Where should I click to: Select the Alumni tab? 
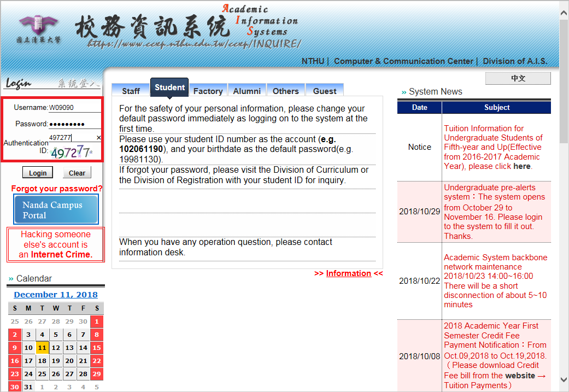247,91
